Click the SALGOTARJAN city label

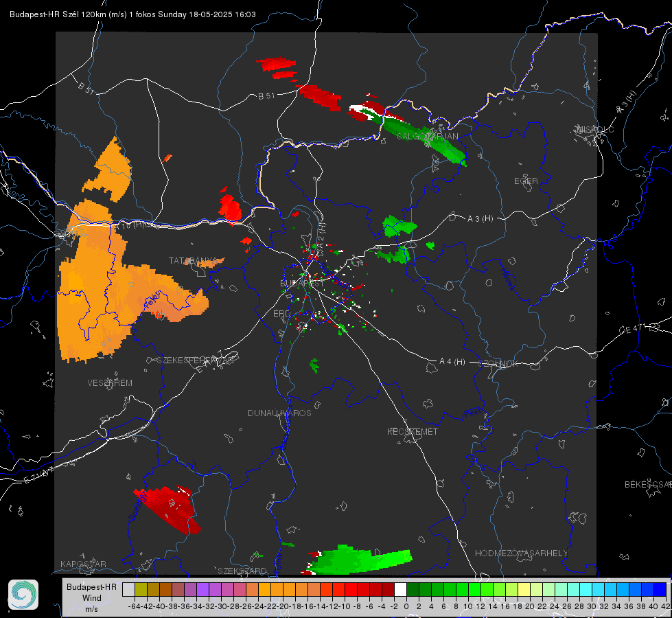pos(427,137)
